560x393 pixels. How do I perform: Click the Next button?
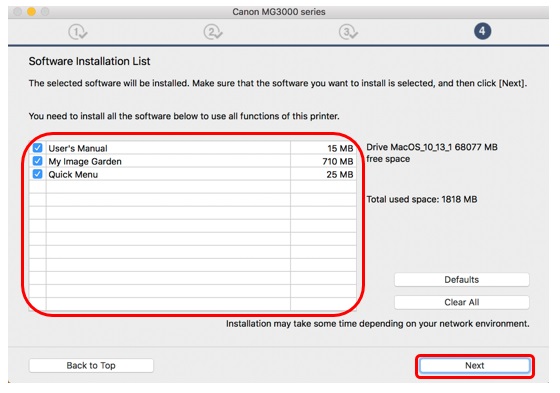[475, 365]
